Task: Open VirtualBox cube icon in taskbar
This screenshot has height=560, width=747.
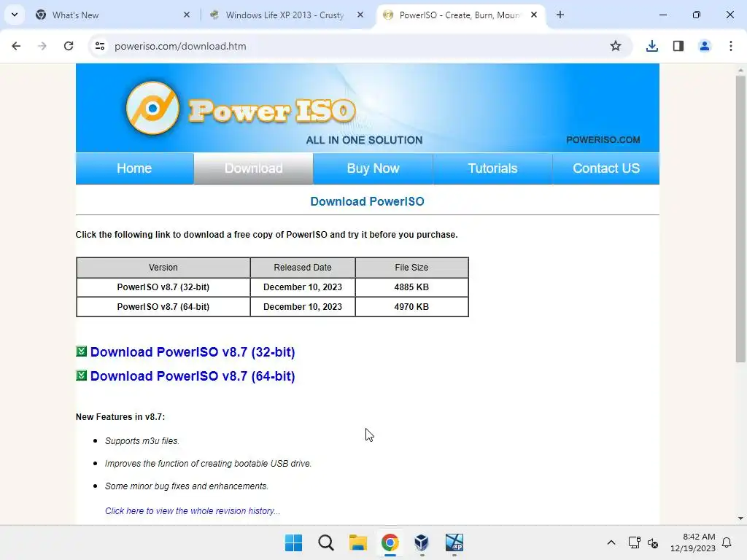Action: (x=422, y=542)
